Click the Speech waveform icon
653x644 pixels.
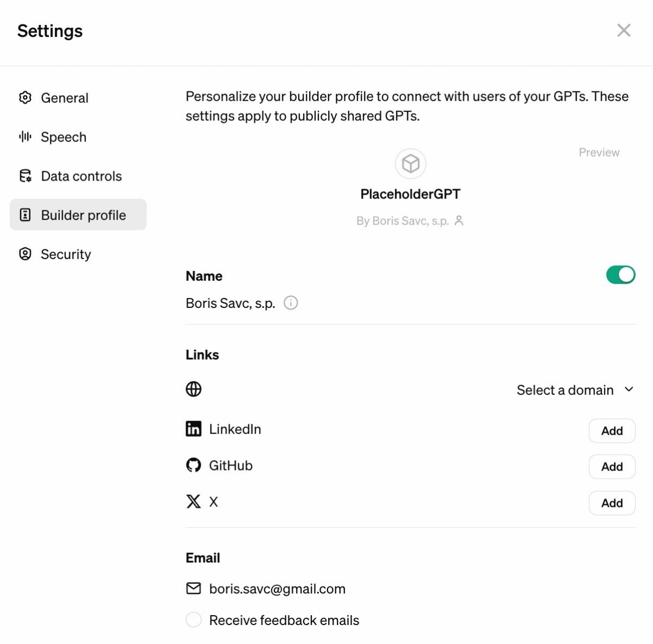(x=25, y=137)
